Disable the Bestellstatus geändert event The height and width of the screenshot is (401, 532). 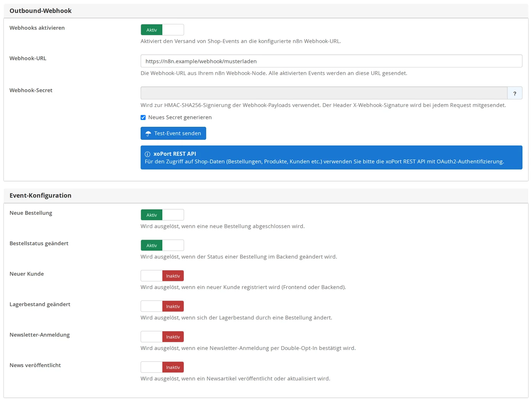(x=162, y=245)
